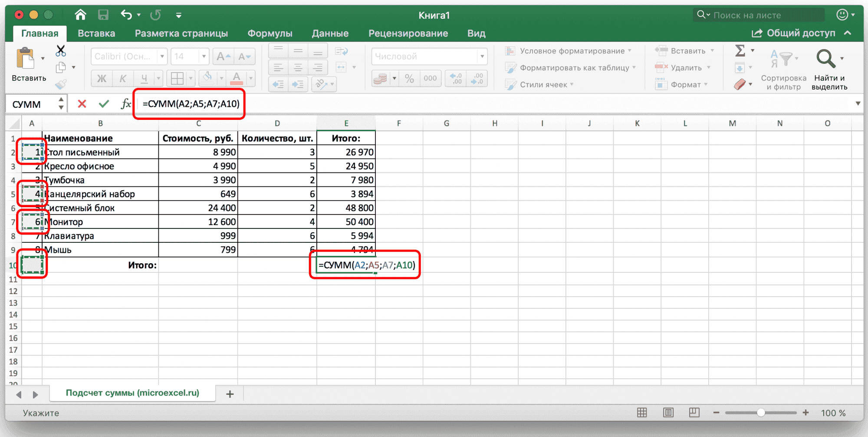Open the font size dropdown
This screenshot has height=437, width=868.
pyautogui.click(x=204, y=56)
